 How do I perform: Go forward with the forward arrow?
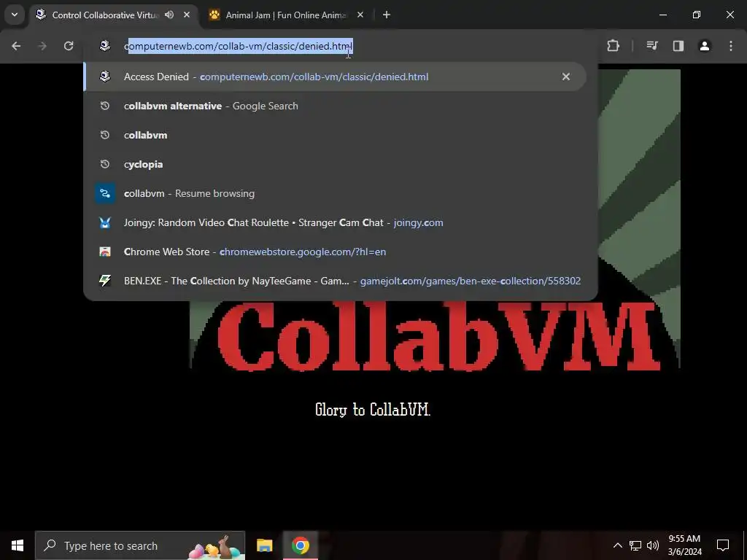point(42,46)
